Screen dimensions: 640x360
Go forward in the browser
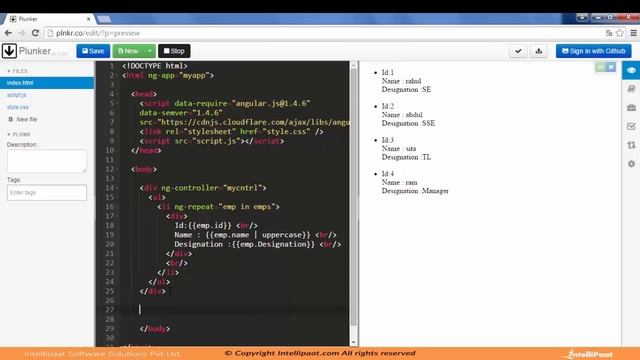click(22, 33)
